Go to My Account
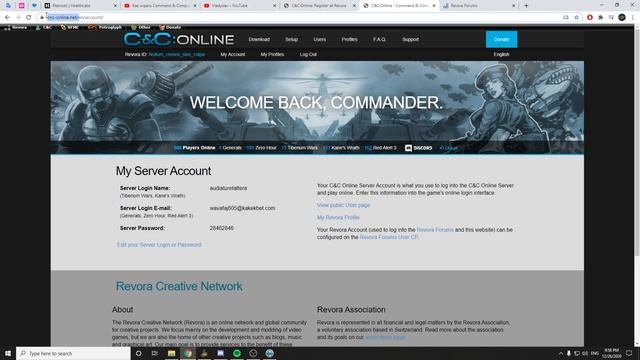Viewport: 640px width, 360px height. tap(233, 54)
